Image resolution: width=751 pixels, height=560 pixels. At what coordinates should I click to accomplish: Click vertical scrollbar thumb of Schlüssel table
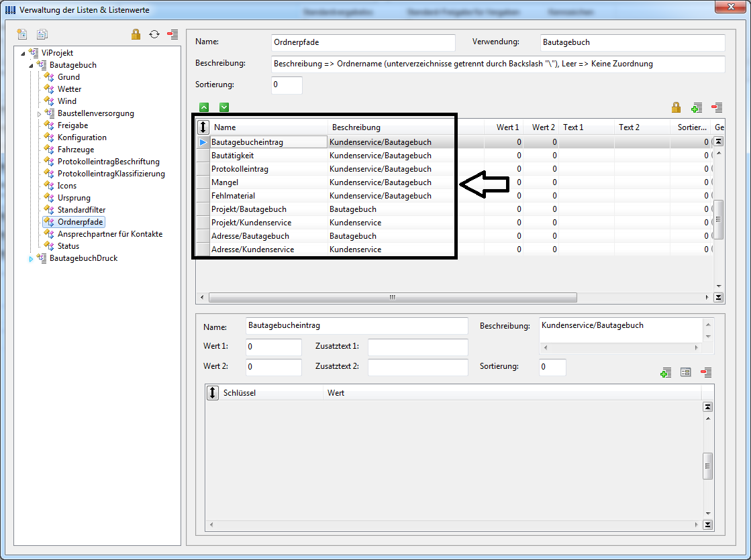pyautogui.click(x=707, y=465)
